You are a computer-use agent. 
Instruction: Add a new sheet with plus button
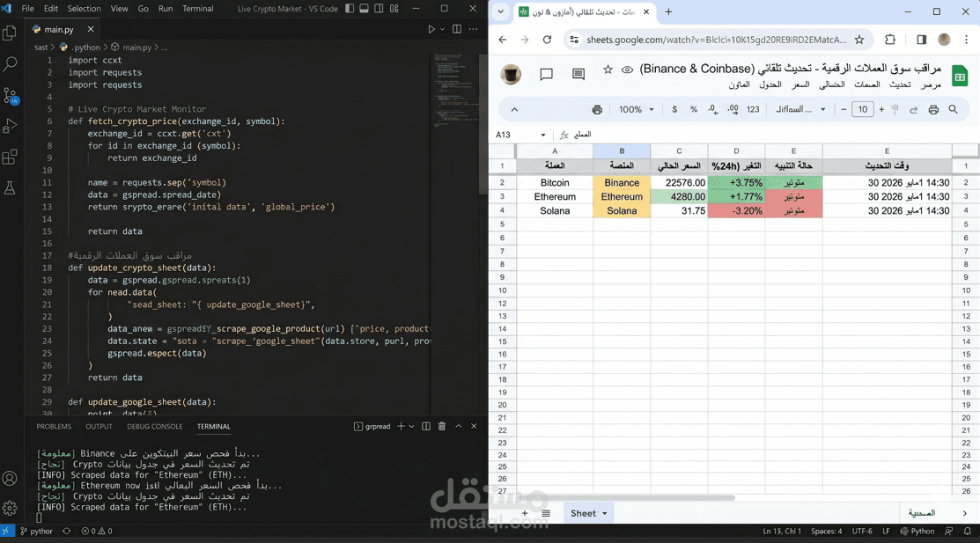click(525, 513)
